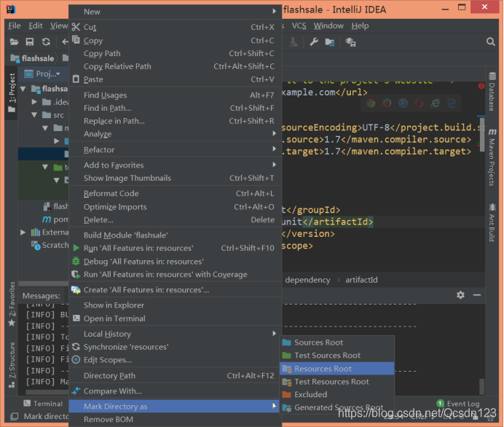Click the Search Everywhere magnifier icon

pyautogui.click(x=490, y=42)
